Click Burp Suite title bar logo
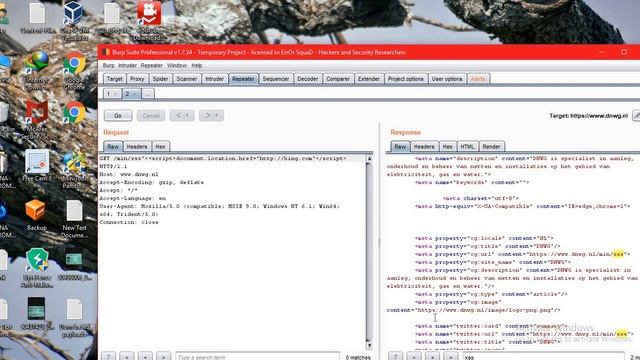Viewport: 640px width, 360px height. coord(106,52)
